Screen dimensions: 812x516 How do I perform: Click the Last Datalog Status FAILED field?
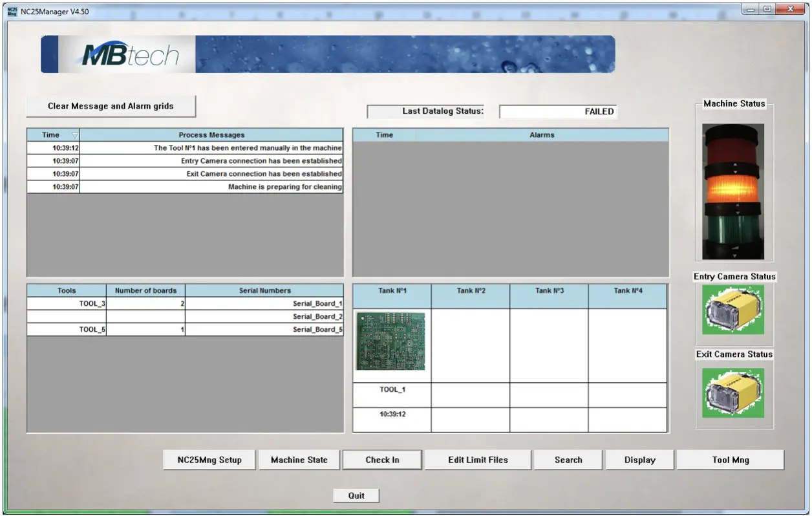557,112
